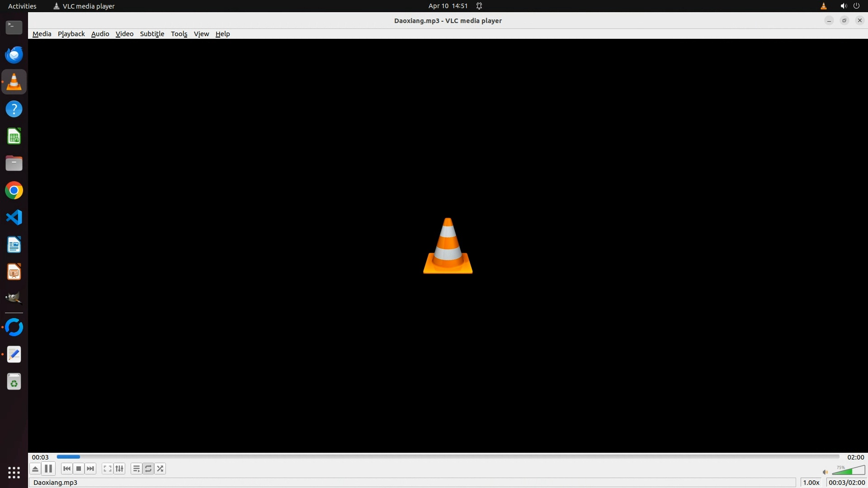Click VLC tray icon in top bar
Image resolution: width=868 pixels, height=488 pixels.
824,6
